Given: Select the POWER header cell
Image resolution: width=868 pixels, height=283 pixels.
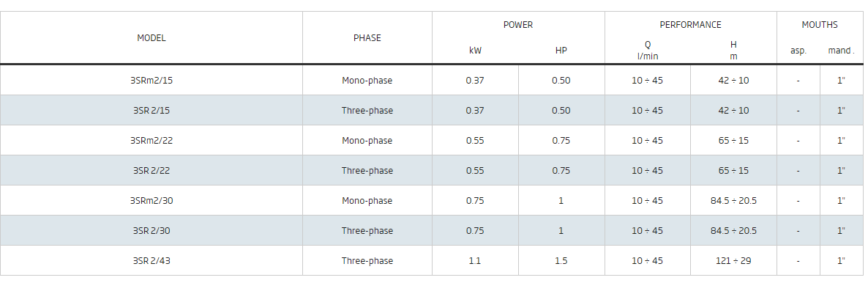Looking at the screenshot, I should 518,25.
